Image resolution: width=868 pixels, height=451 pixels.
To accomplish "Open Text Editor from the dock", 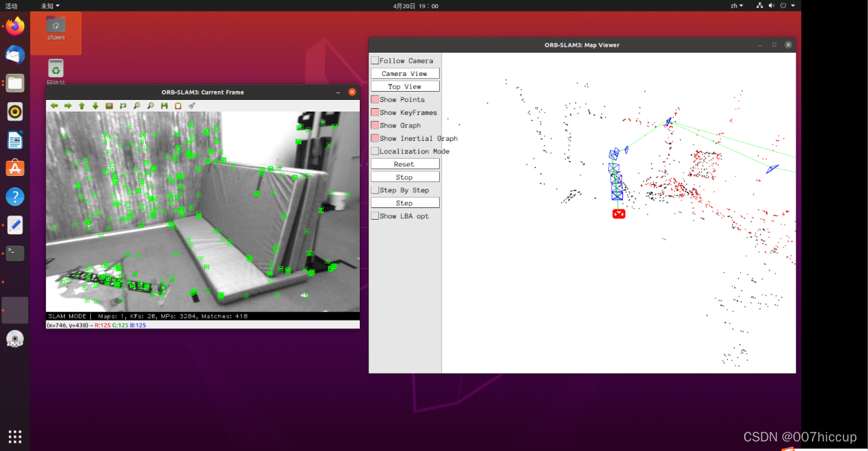I will 15,224.
